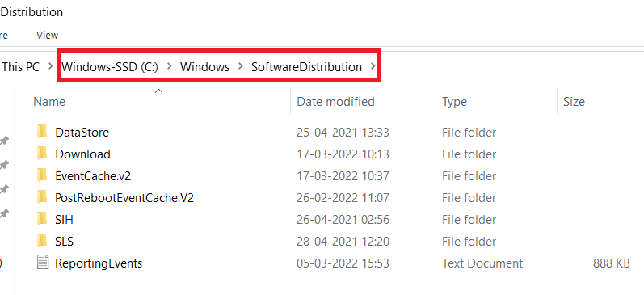
Task: Select the ReportingEvents text document icon
Action: [x=42, y=263]
